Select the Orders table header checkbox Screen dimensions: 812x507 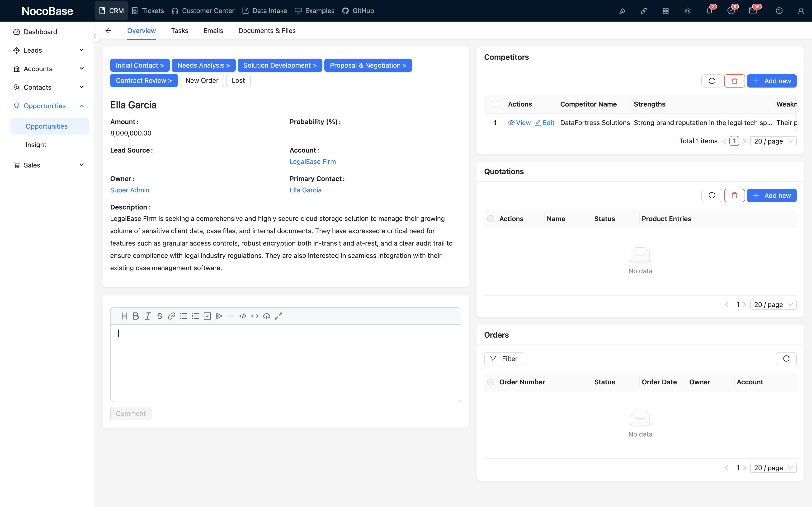pos(491,382)
